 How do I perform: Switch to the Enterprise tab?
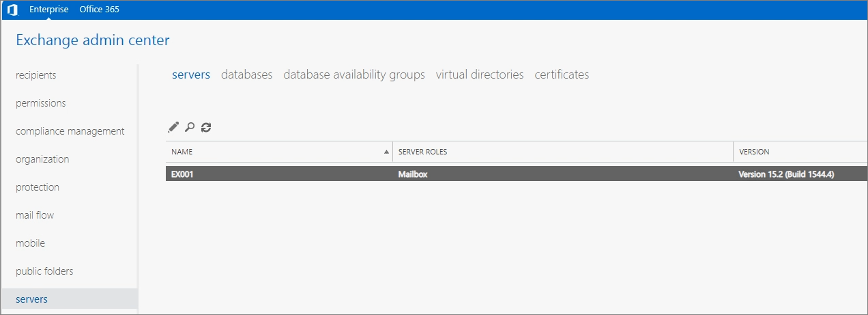click(x=48, y=10)
